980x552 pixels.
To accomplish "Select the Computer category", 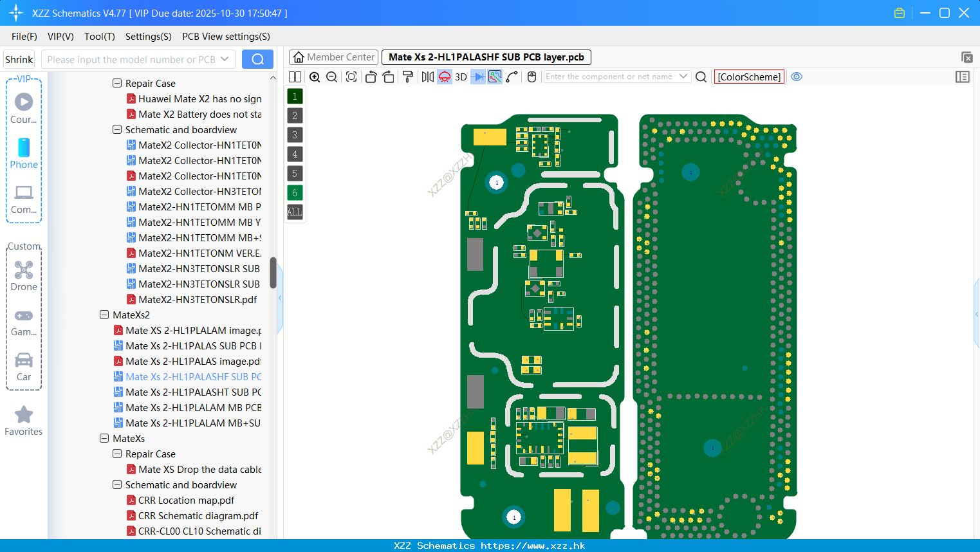I will (24, 199).
